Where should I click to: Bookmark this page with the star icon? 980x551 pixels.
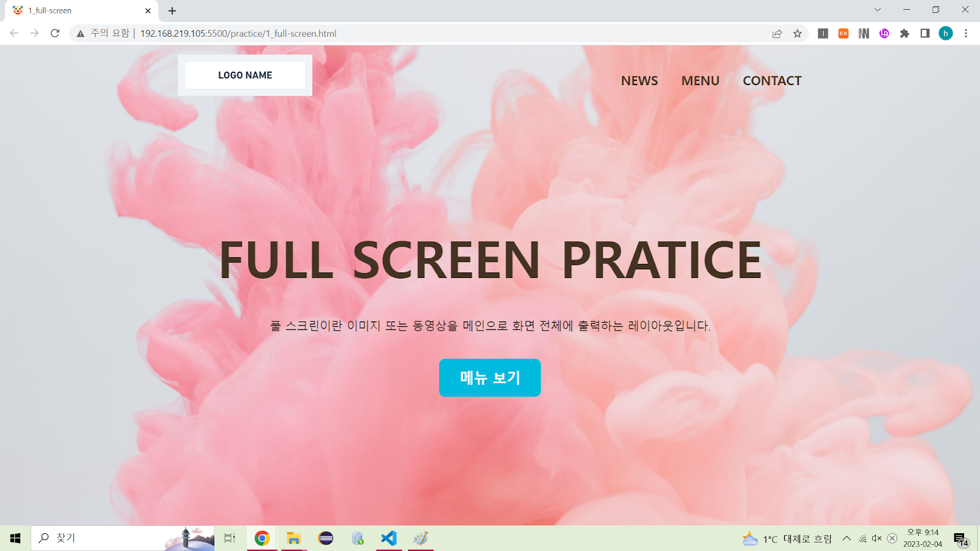[x=797, y=34]
